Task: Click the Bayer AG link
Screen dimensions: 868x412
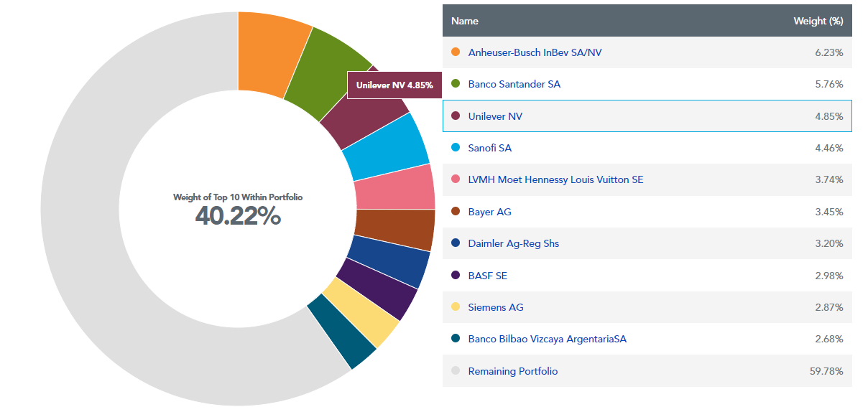Action: click(489, 212)
